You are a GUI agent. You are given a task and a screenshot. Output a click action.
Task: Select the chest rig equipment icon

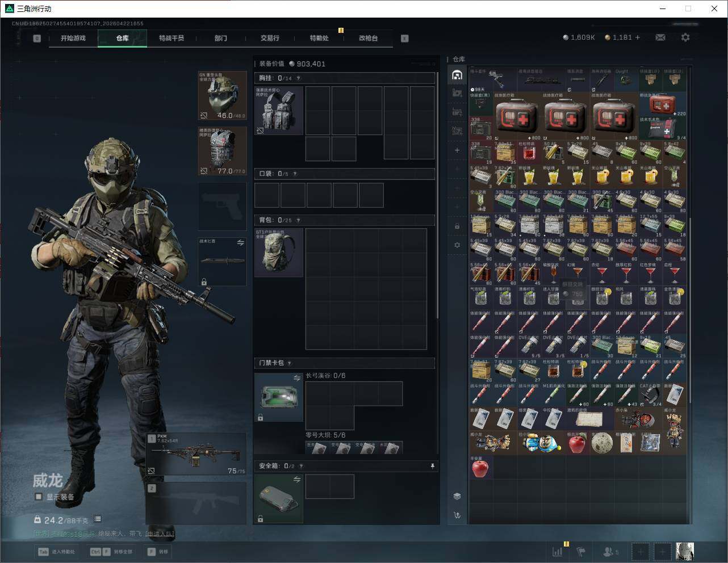[x=278, y=111]
